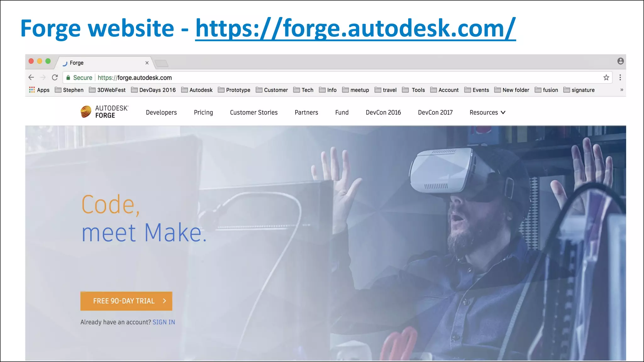
Task: Open the Chrome profile avatar icon
Action: click(620, 61)
